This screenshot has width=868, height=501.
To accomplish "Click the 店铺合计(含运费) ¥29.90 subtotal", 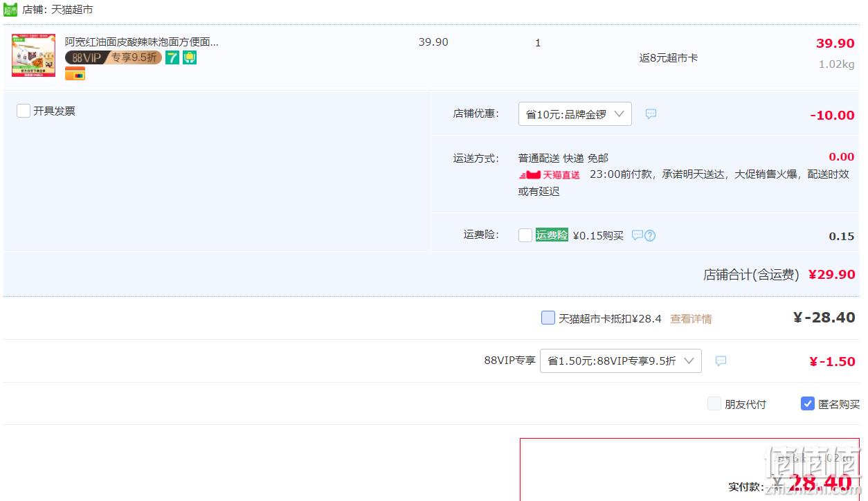I will click(x=779, y=275).
